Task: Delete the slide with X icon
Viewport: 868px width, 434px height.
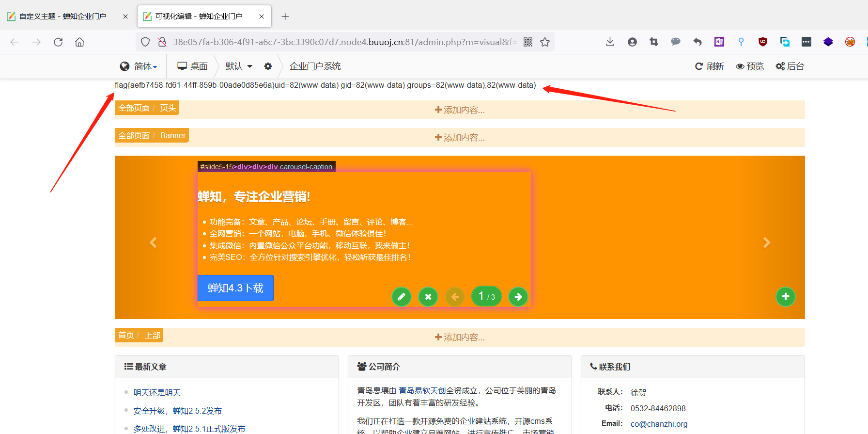Action: coord(428,297)
